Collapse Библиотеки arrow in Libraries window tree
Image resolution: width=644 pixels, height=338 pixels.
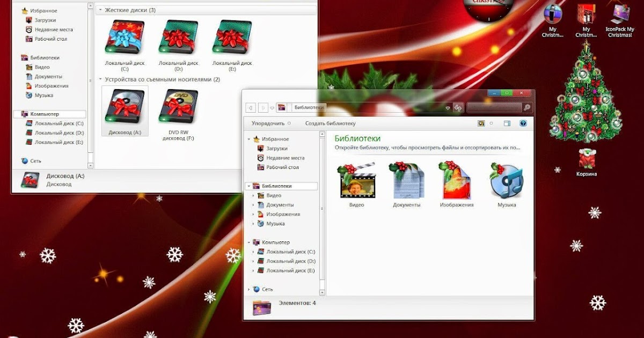click(x=249, y=186)
